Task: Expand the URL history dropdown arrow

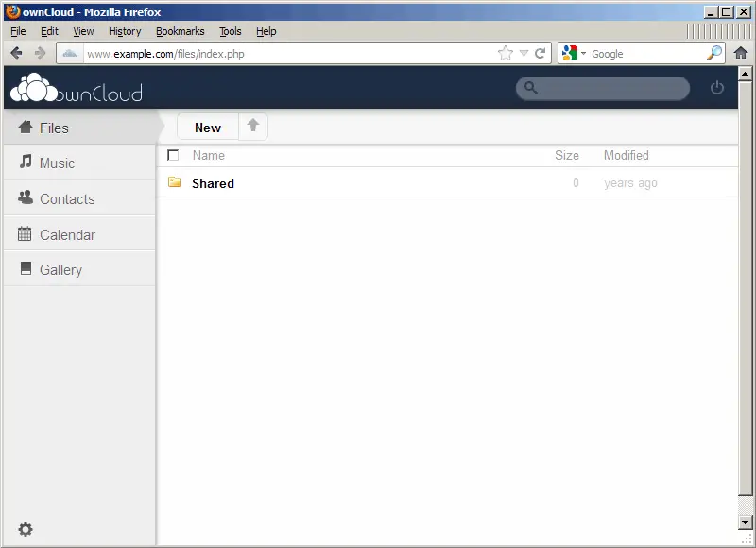Action: click(x=524, y=54)
